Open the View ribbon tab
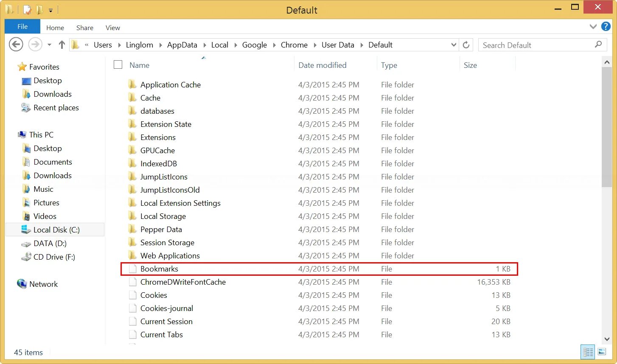This screenshot has width=617, height=364. [113, 28]
